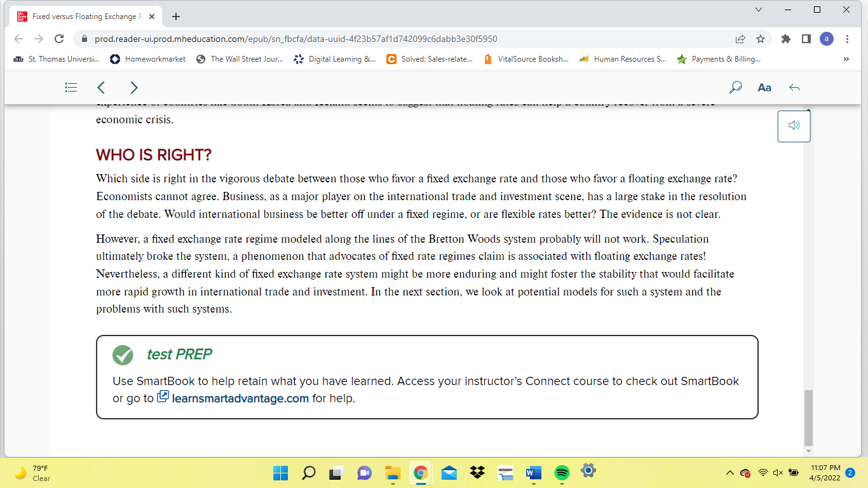Click the share page icon in address bar
Image resolution: width=868 pixels, height=488 pixels.
[x=740, y=39]
